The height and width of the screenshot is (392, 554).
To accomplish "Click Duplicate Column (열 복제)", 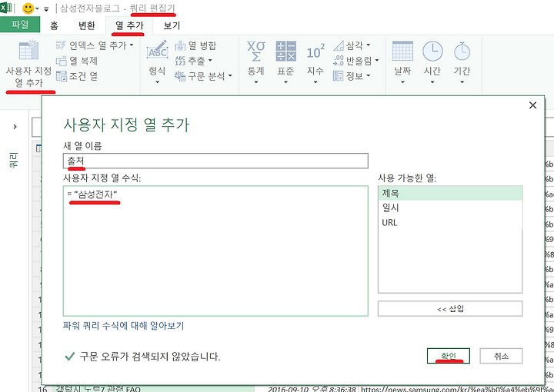I will click(x=77, y=61).
